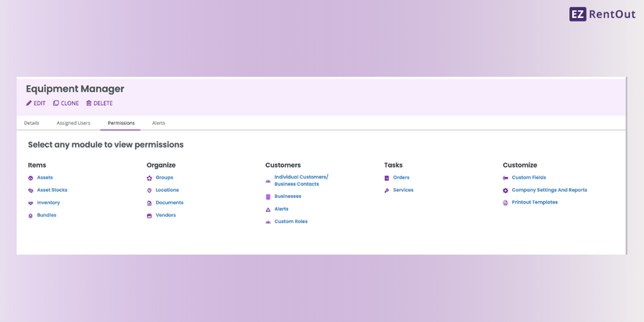Click the Groups star icon
Screen dimensions: 644x322
click(149, 178)
